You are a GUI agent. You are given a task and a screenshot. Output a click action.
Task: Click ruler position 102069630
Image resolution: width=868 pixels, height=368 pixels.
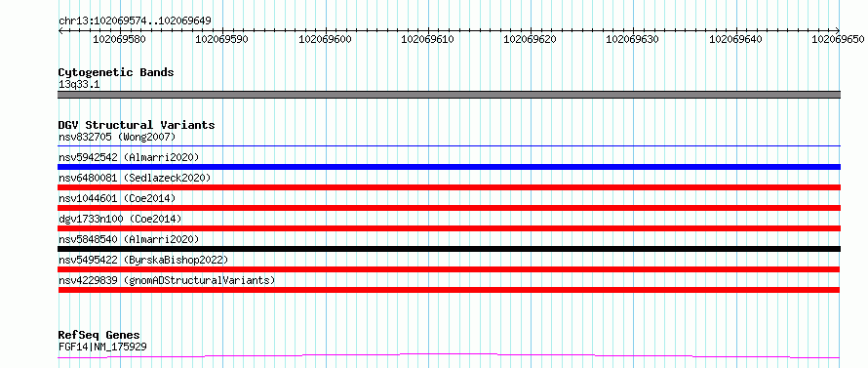tap(633, 39)
